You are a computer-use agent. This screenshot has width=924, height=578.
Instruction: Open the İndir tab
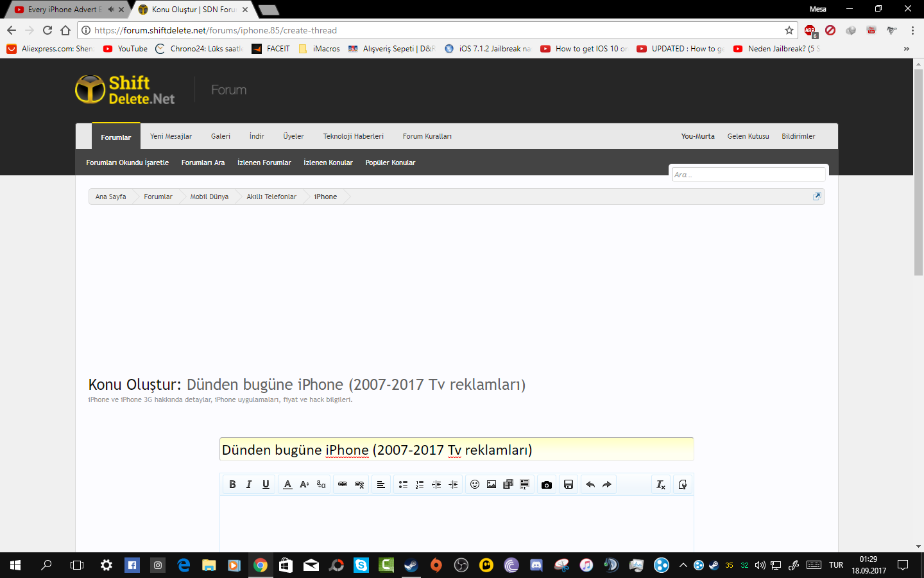[257, 136]
